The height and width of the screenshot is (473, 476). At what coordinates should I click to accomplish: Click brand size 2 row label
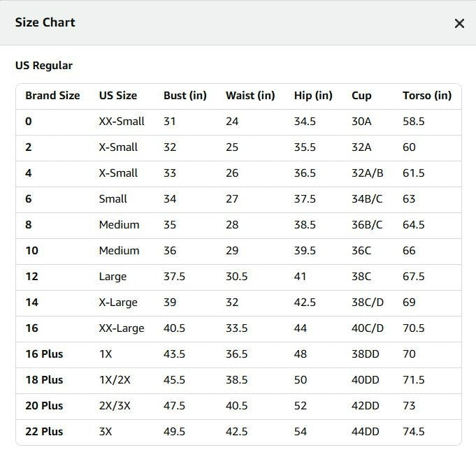pos(29,147)
